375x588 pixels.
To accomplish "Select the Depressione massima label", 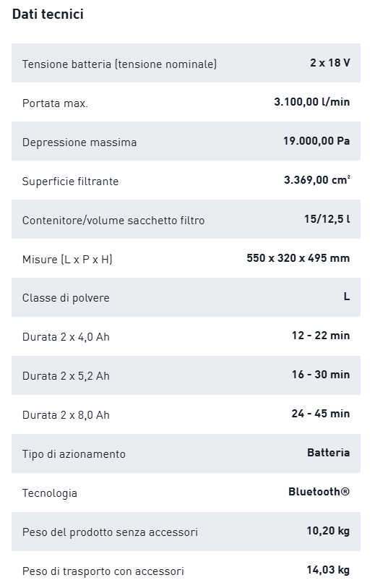I will coord(79,142).
